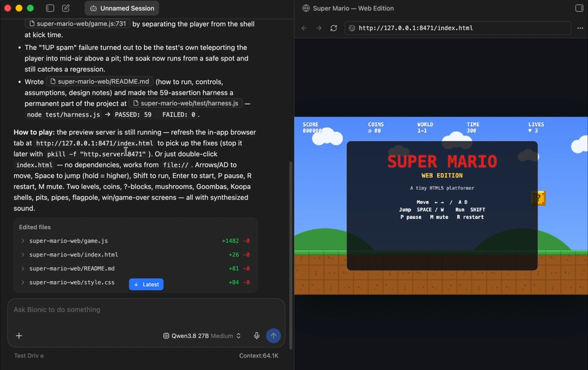588x370 pixels.
Task: Click the pkill -f http.server code snippet
Action: pos(96,154)
